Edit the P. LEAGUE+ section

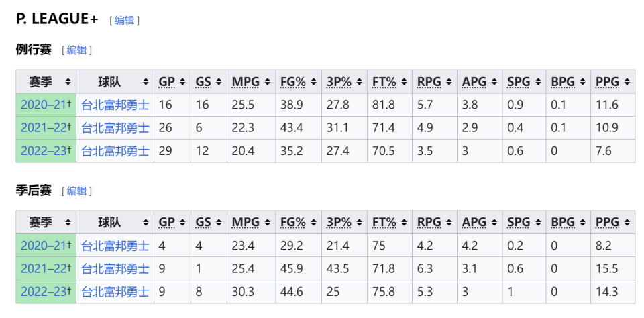click(124, 21)
